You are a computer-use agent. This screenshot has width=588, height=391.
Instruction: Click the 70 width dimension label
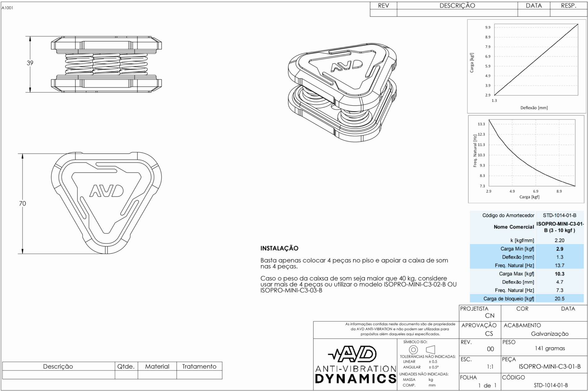point(22,203)
